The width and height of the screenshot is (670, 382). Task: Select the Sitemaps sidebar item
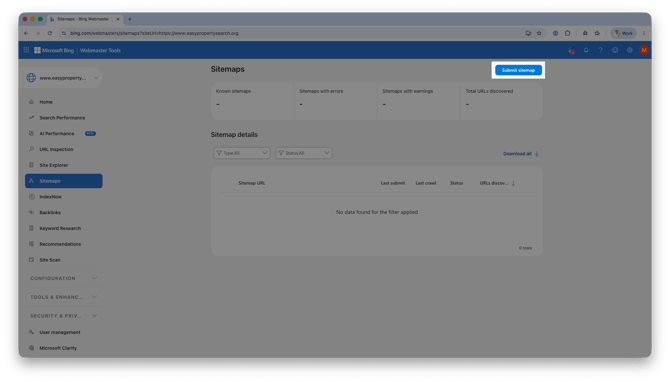64,181
